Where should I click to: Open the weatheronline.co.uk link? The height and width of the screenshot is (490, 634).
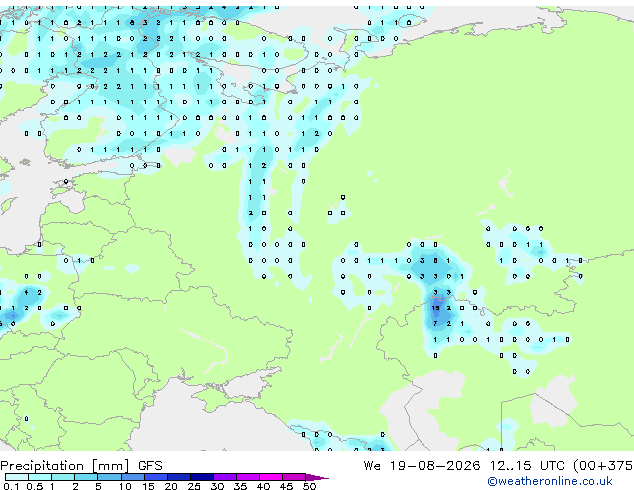click(x=550, y=481)
